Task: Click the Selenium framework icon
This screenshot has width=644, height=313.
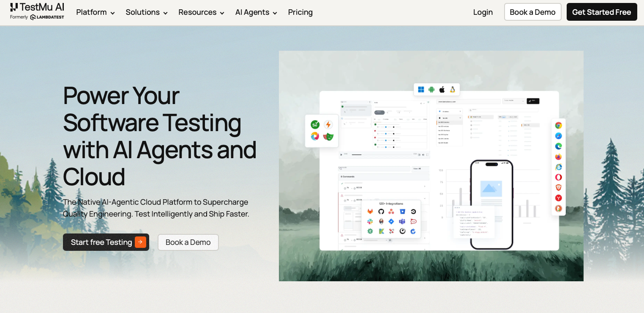Action: 315,125
